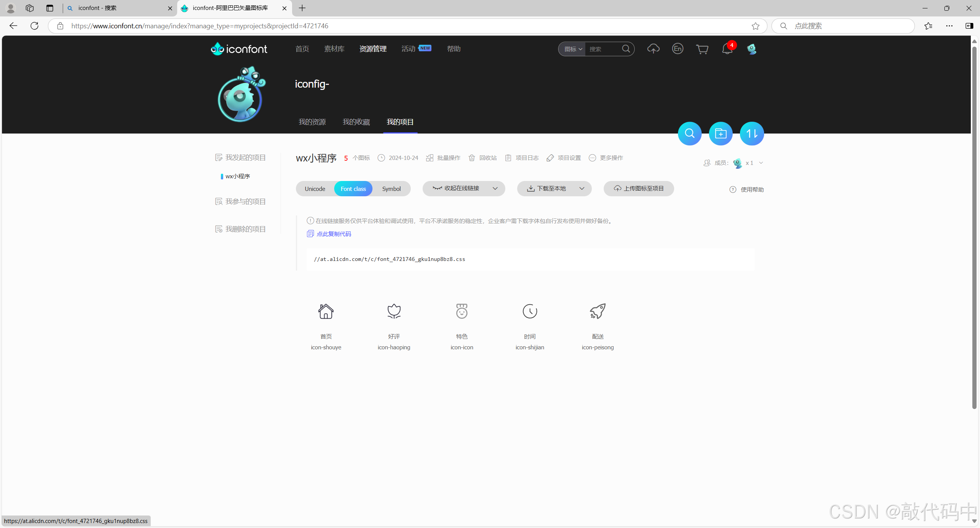Viewport: 980px width, 528px height.
Task: Go to 素材库 in top menu
Action: (334, 49)
